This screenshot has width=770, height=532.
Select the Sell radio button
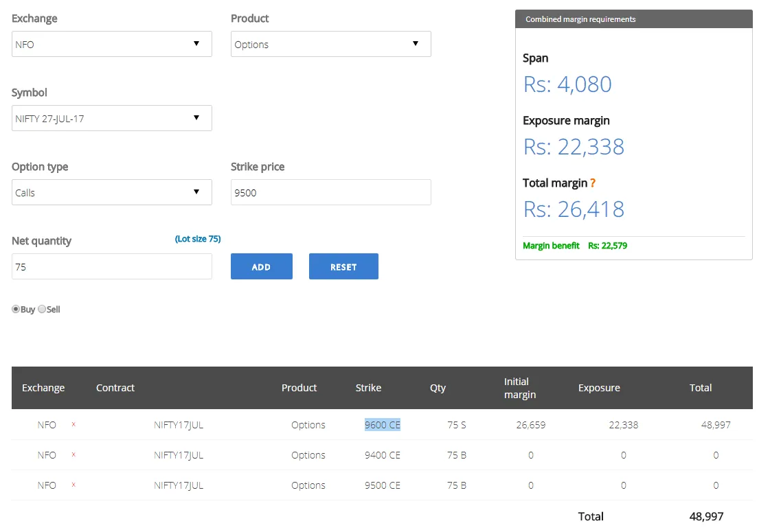point(42,310)
